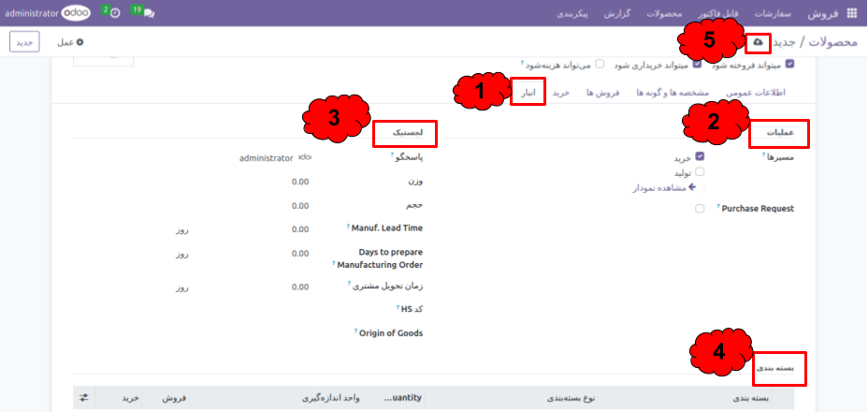Image resolution: width=868 pixels, height=412 pixels.
Task: Switch to the اطلاعات عمومی tab
Action: [755, 93]
